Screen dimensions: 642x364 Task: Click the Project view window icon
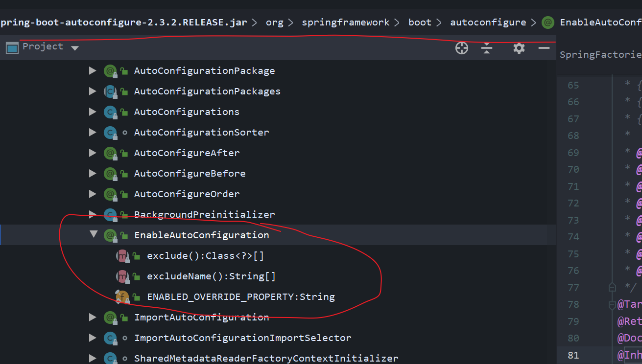tap(12, 47)
